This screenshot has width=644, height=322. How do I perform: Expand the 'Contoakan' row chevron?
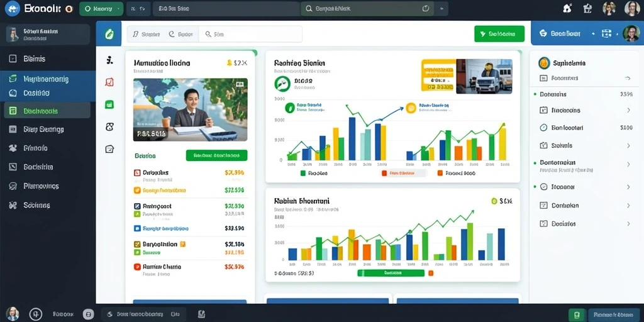pyautogui.click(x=628, y=206)
